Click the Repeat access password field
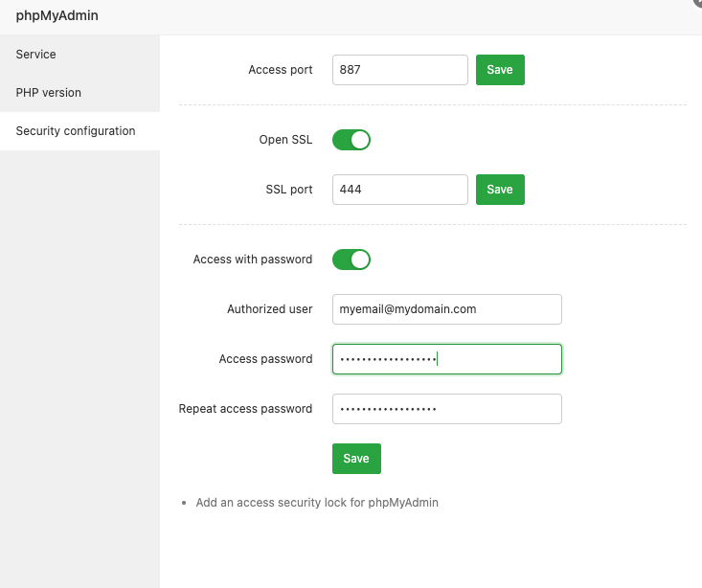The image size is (702, 588). point(446,409)
